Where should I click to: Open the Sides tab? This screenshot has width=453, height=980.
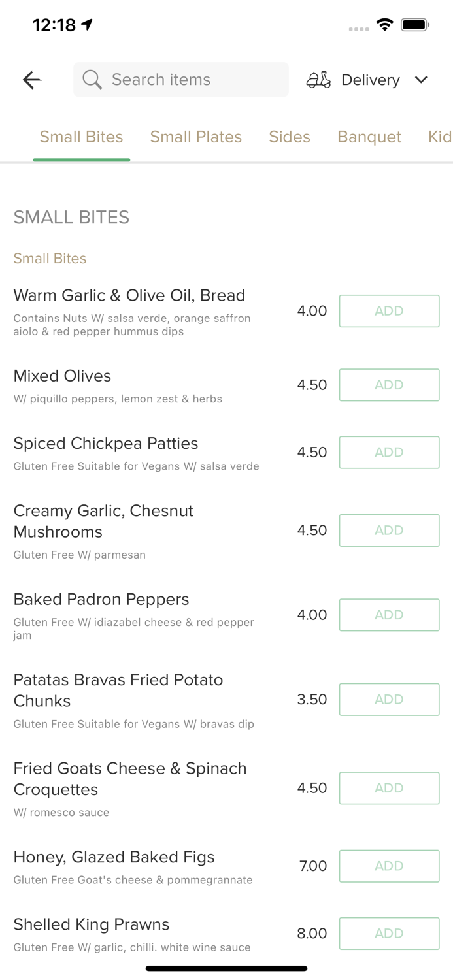point(290,137)
